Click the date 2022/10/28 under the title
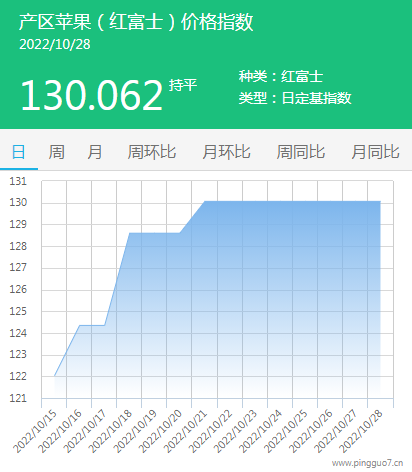The height and width of the screenshot is (472, 412). [x=55, y=44]
